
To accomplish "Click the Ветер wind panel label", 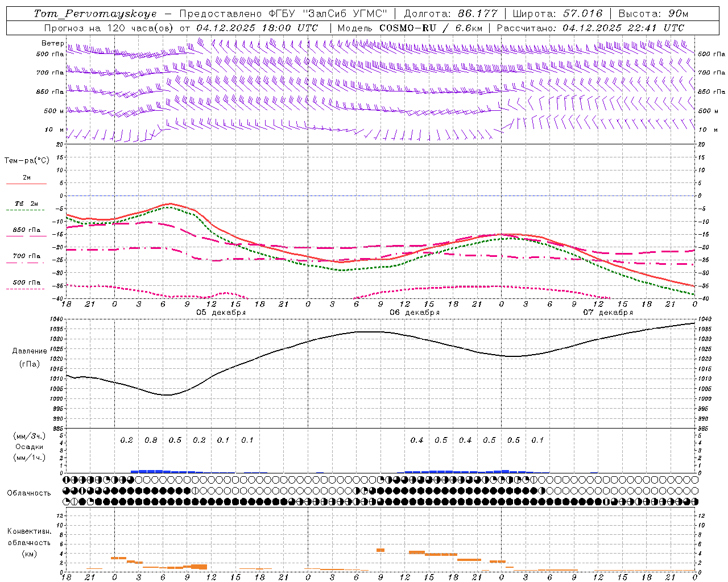I will point(52,43).
